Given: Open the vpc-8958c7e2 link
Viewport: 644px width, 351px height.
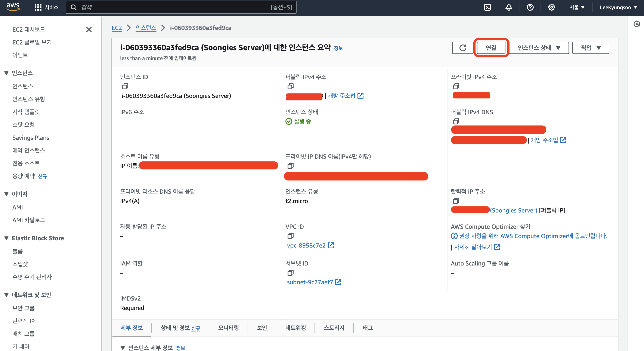Looking at the screenshot, I should [x=306, y=245].
